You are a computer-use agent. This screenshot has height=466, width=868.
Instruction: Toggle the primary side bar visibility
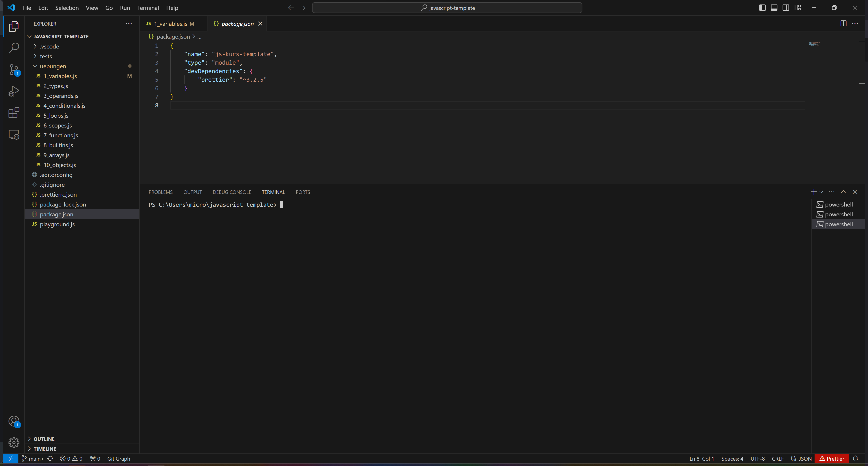pyautogui.click(x=762, y=8)
